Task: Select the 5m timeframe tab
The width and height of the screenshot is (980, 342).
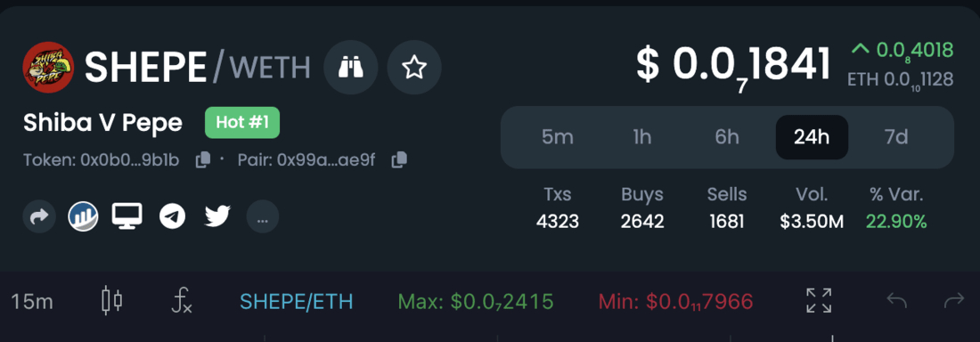Action: pyautogui.click(x=558, y=137)
